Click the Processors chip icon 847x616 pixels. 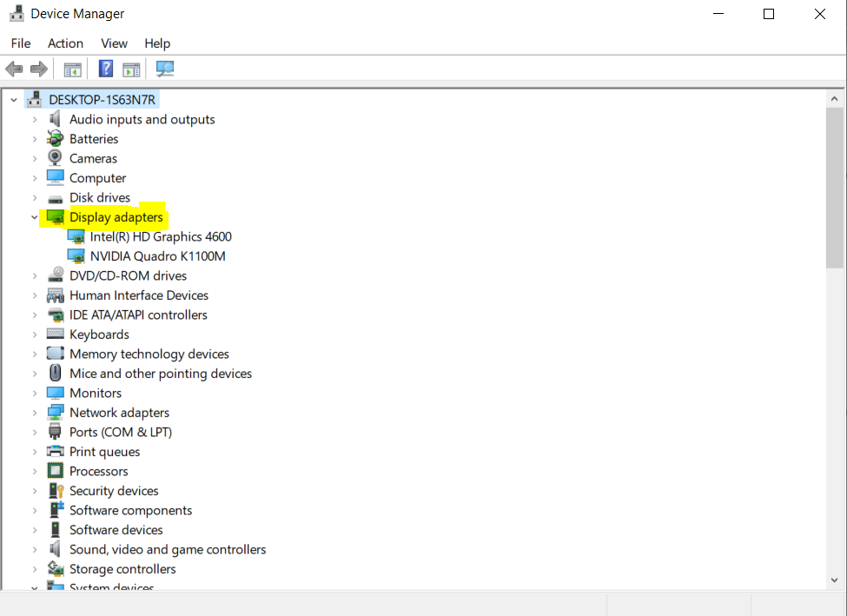pos(56,471)
